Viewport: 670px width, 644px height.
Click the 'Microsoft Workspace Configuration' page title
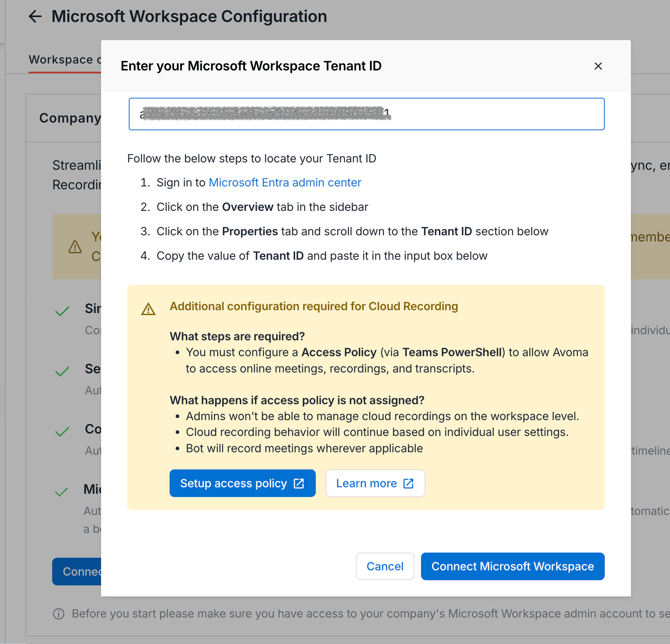click(189, 16)
